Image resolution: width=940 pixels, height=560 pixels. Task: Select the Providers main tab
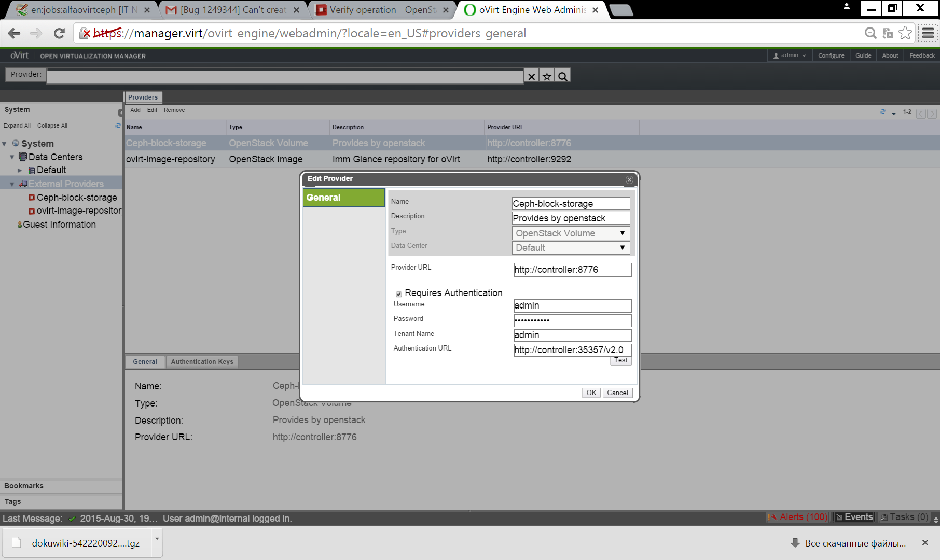point(143,97)
